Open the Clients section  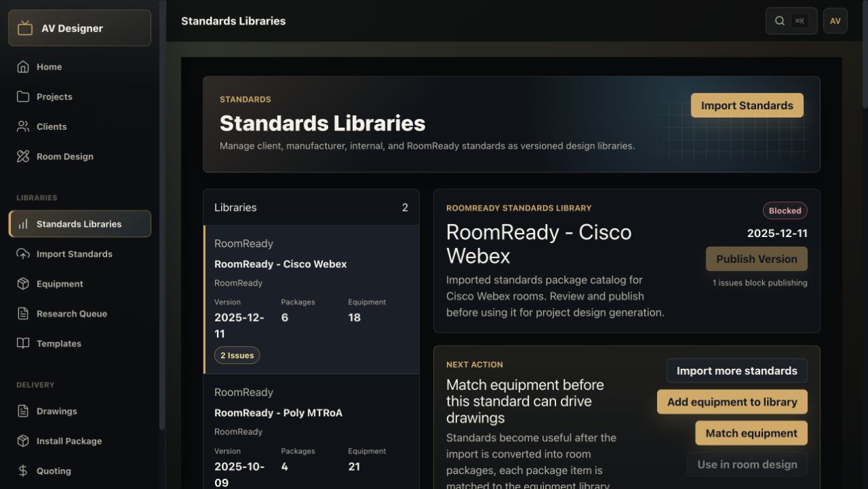pos(80,126)
